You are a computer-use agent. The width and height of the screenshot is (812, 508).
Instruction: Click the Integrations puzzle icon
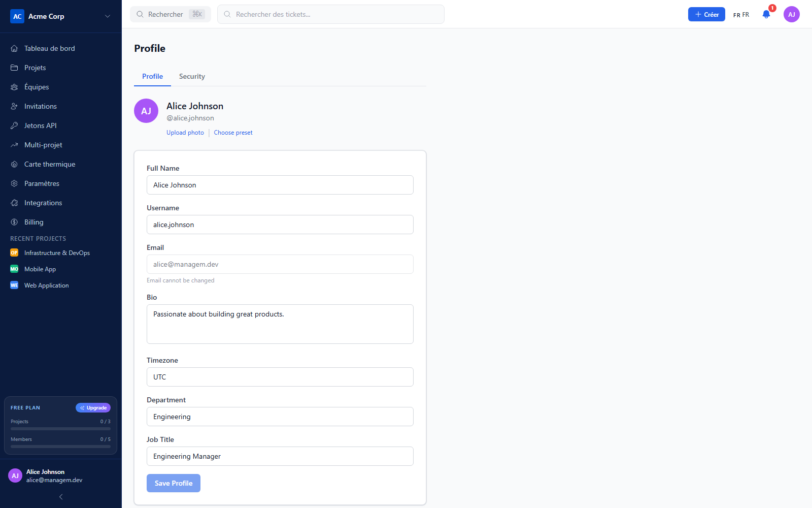(14, 203)
